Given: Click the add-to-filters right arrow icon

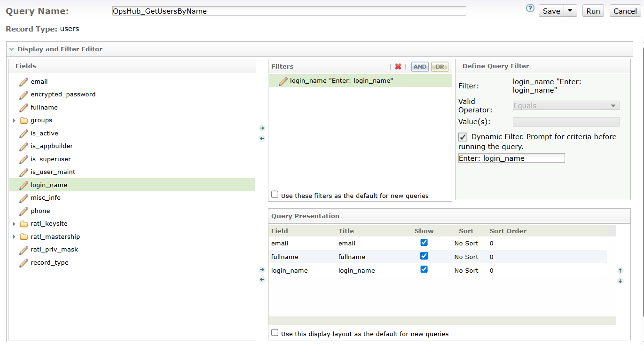Looking at the screenshot, I should pos(262,128).
